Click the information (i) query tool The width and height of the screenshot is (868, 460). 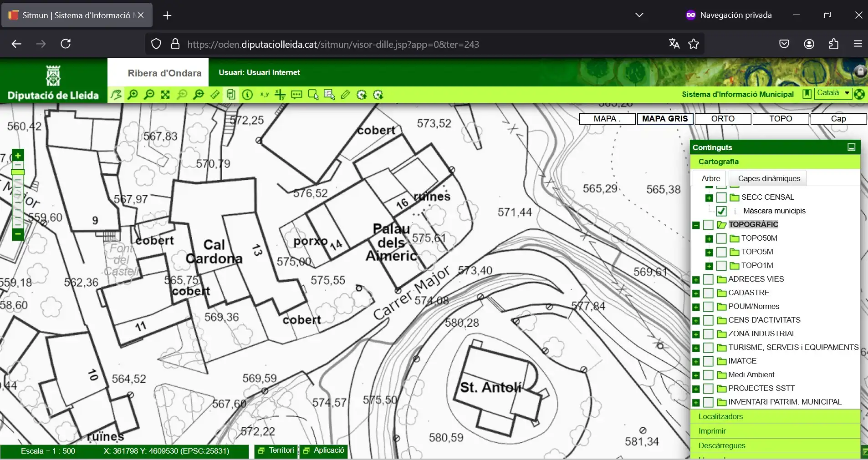click(247, 95)
